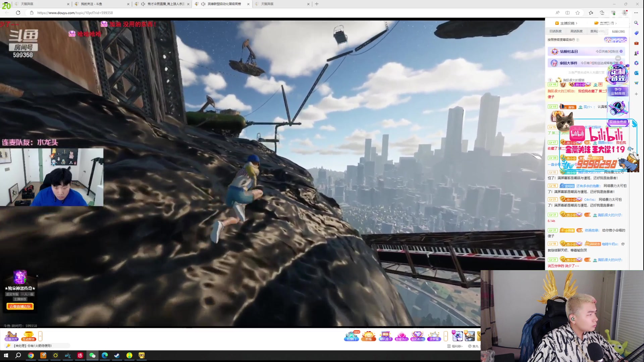Launch Chrome from the taskbar
The height and width of the screenshot is (362, 644).
31,355
